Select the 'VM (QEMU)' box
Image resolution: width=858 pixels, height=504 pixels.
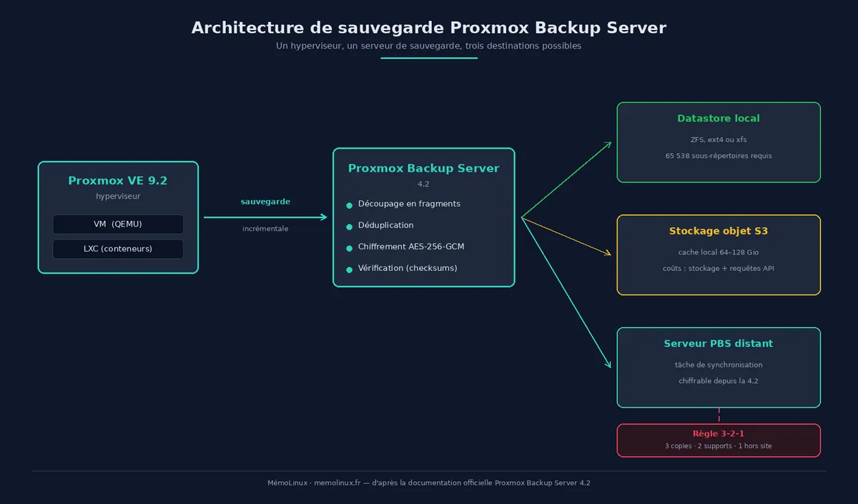118,224
